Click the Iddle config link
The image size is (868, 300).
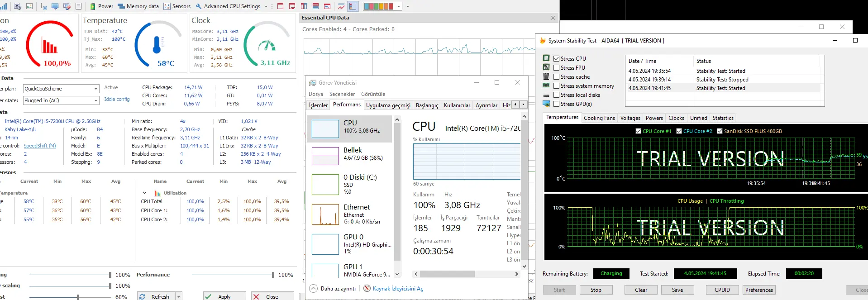[x=117, y=99]
